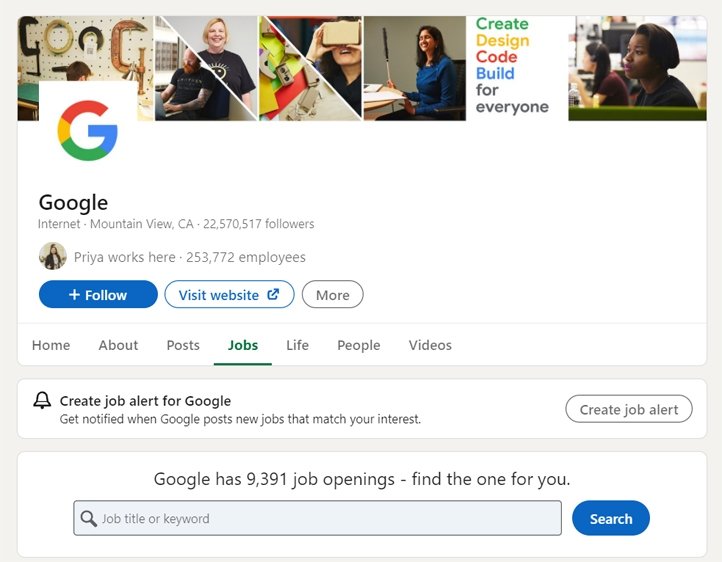Click the magnifying glass search icon
The image size is (722, 562).
click(x=89, y=518)
